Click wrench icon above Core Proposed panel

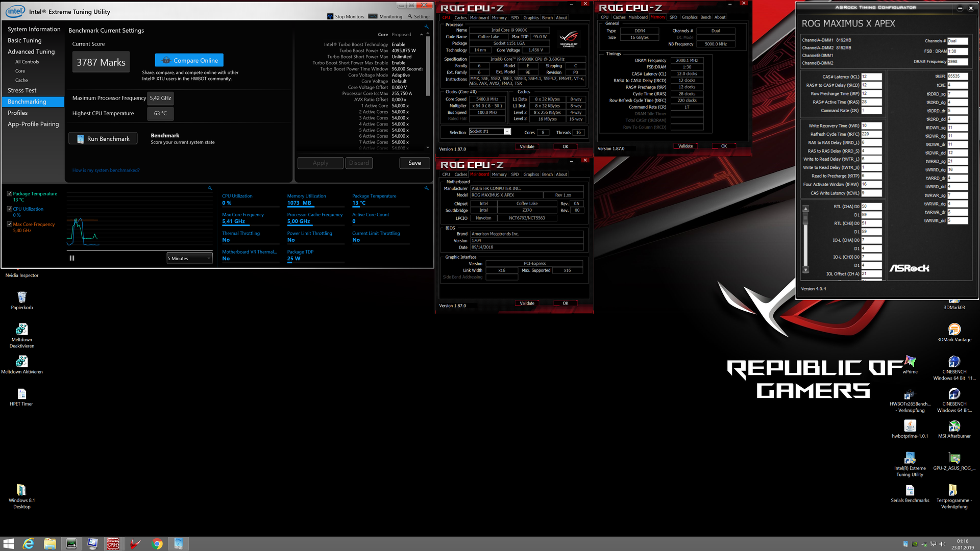[x=426, y=27]
